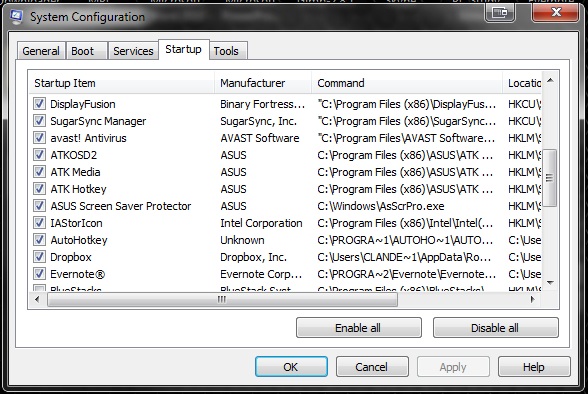This screenshot has height=394, width=588.
Task: Select the SugarSync Manager row name
Action: (x=98, y=121)
